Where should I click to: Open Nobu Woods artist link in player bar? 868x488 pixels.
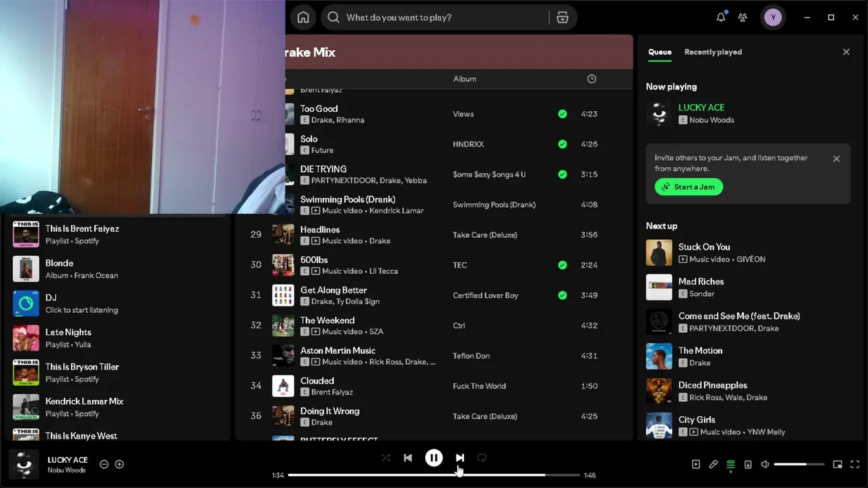(x=66, y=470)
